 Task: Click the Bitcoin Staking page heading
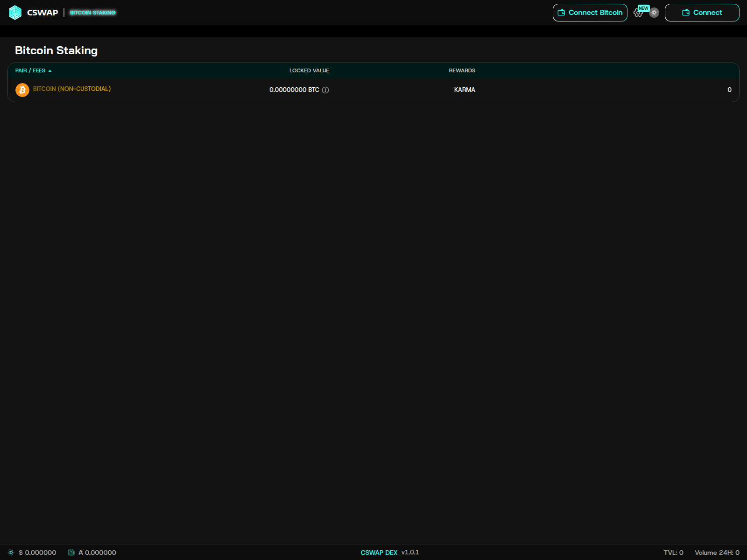[x=56, y=50]
